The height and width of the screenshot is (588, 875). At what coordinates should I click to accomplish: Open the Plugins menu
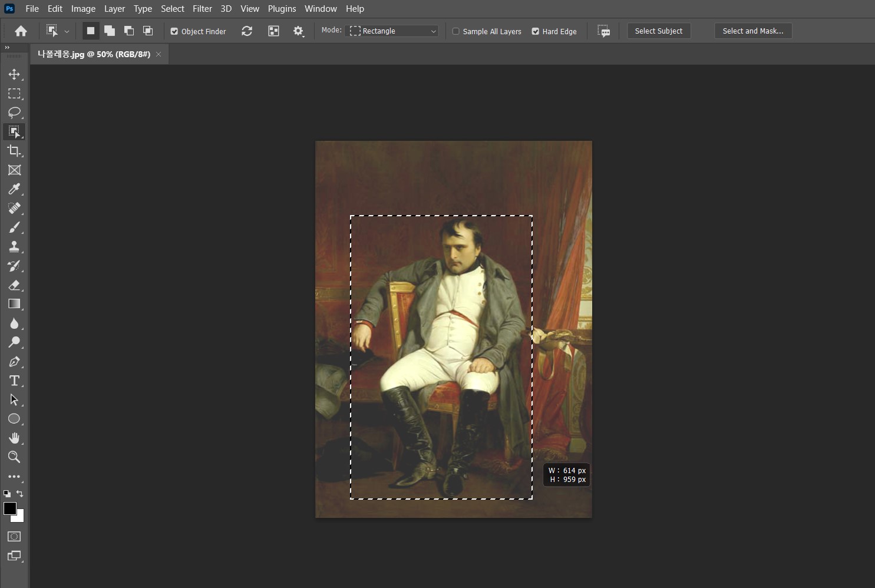[282, 9]
